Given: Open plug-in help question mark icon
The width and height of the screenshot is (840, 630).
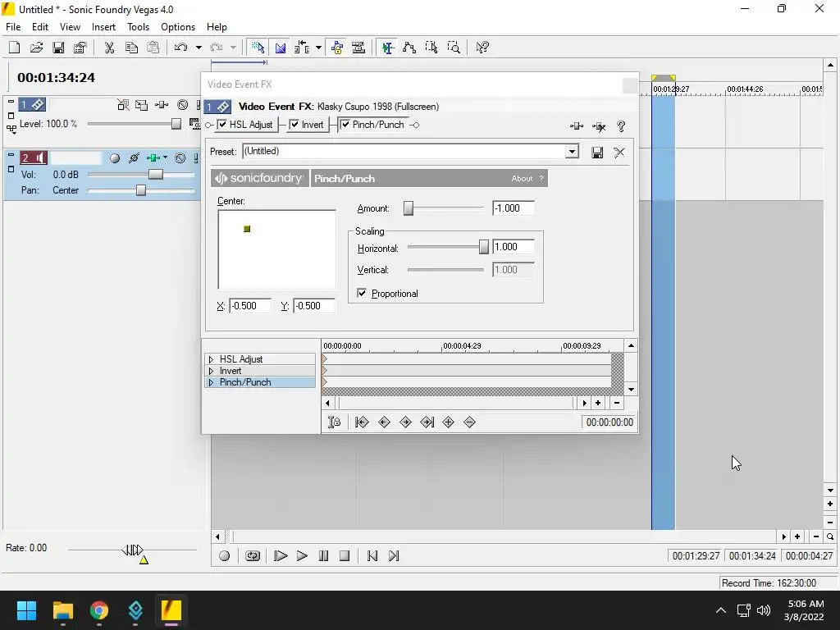Looking at the screenshot, I should pos(621,126).
